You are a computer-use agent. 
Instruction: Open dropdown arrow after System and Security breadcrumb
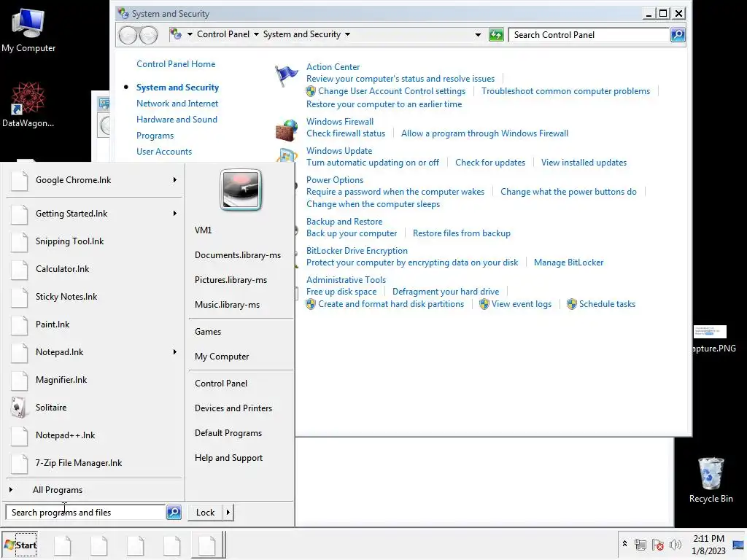point(347,34)
